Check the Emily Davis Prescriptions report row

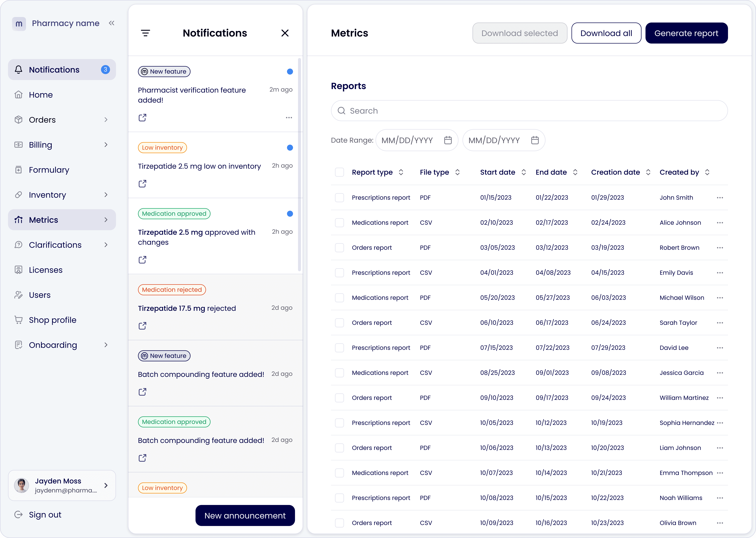click(339, 273)
